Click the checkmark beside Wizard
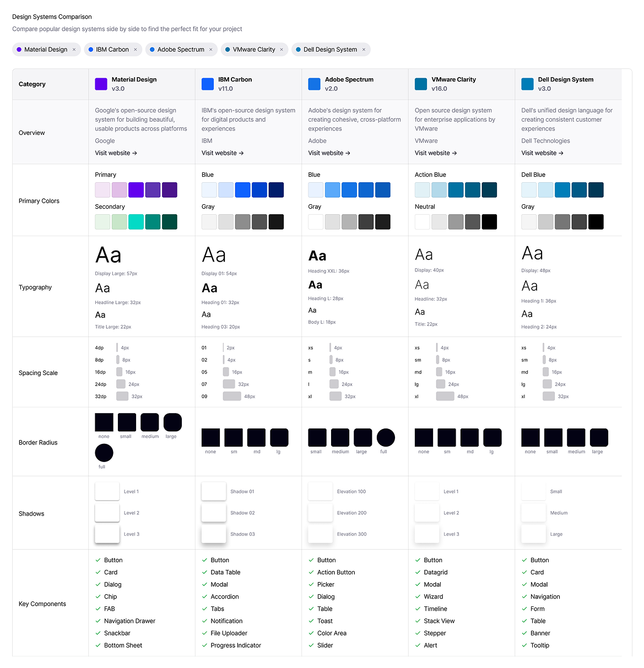 pos(418,597)
